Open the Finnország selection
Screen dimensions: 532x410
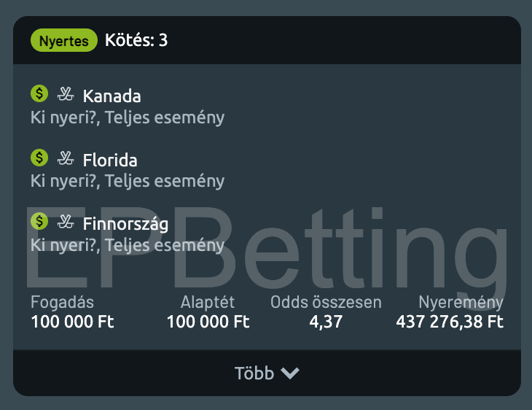tap(126, 223)
